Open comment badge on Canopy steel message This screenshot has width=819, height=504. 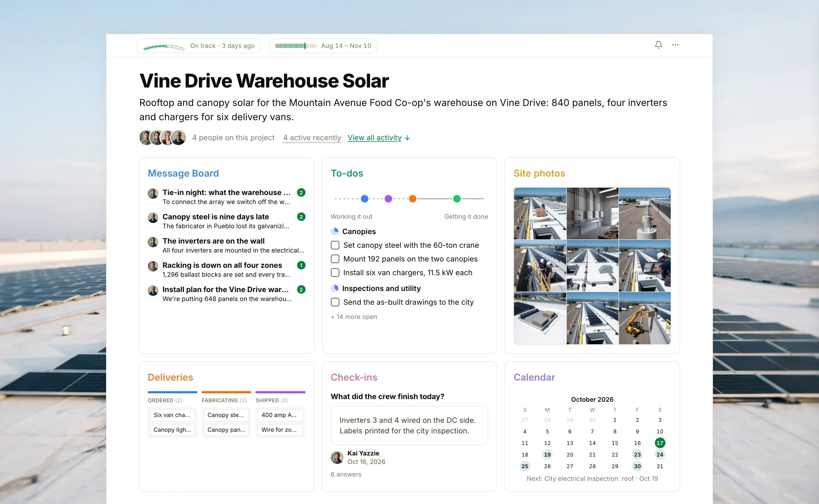[301, 217]
